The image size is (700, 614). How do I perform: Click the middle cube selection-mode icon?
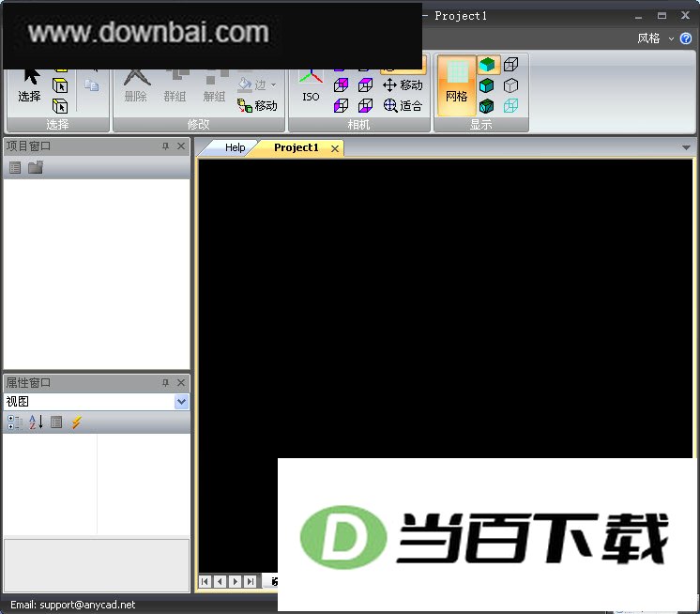60,85
